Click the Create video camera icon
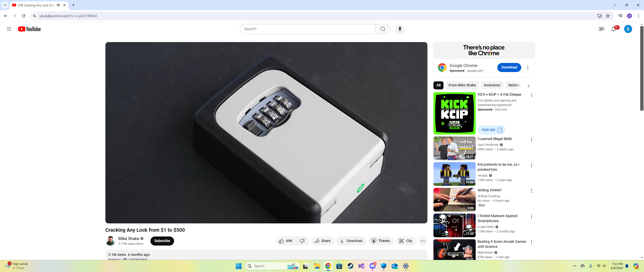This screenshot has height=272, width=644. point(601,29)
